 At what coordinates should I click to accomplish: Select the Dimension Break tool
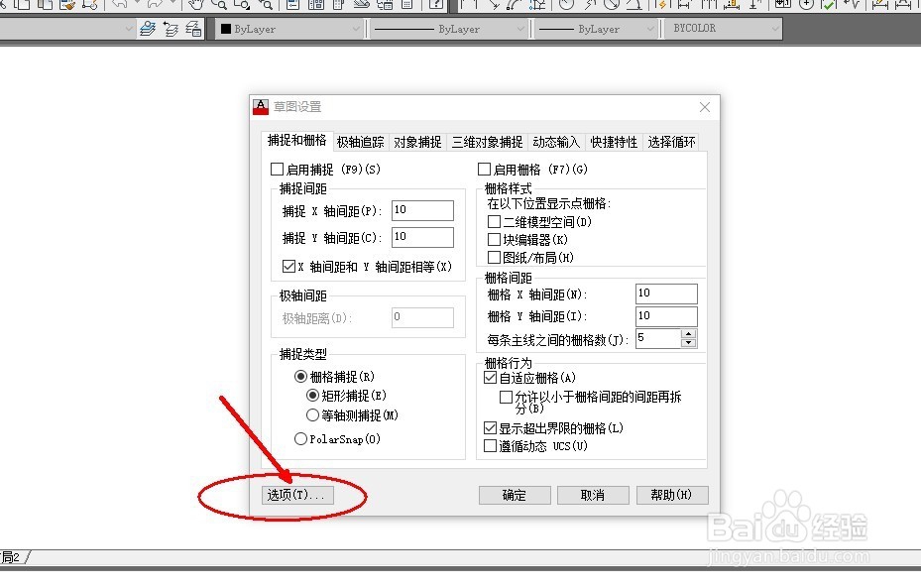click(x=752, y=7)
